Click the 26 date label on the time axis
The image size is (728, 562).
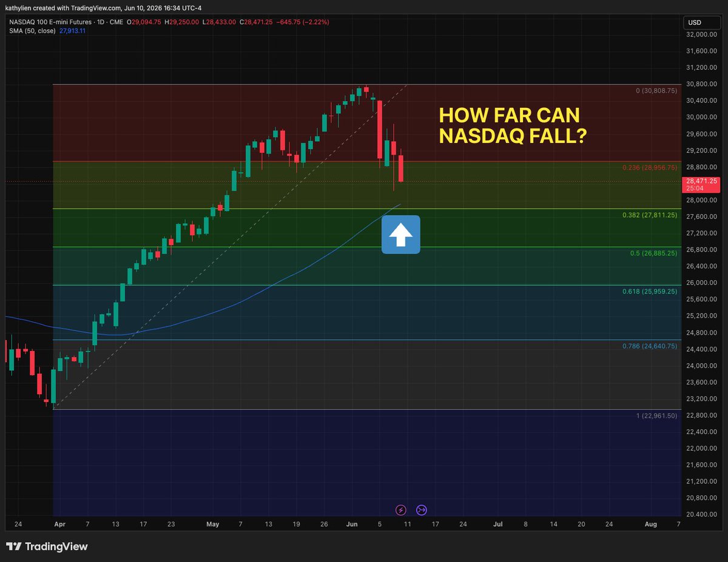pos(325,523)
